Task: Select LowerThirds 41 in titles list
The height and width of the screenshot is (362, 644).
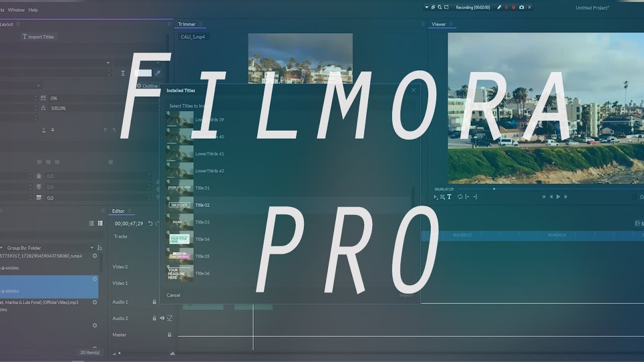Action: 209,154
